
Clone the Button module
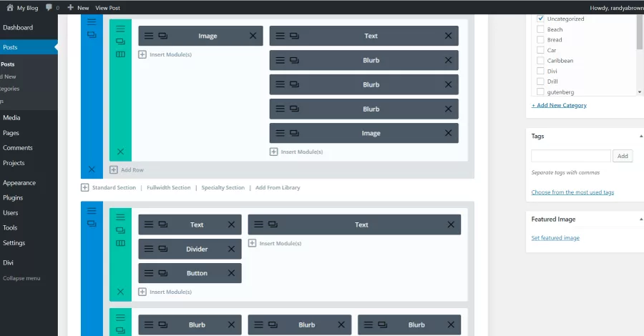pos(163,273)
